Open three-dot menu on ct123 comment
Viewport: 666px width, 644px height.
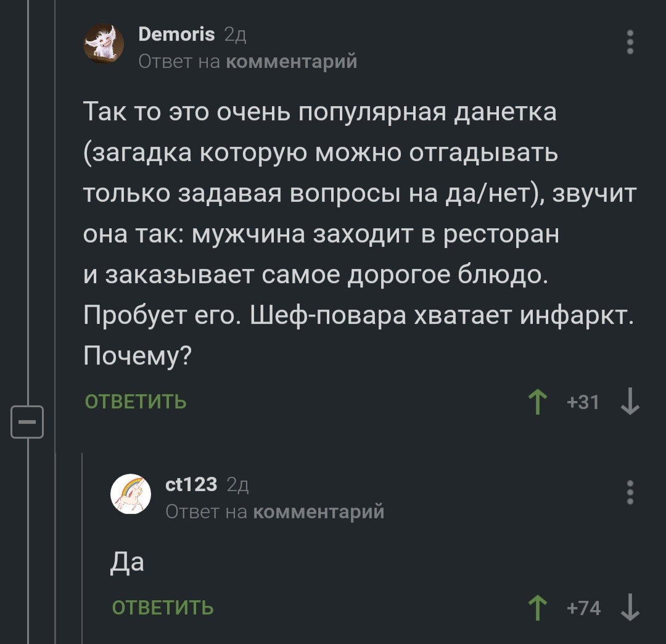coord(630,493)
